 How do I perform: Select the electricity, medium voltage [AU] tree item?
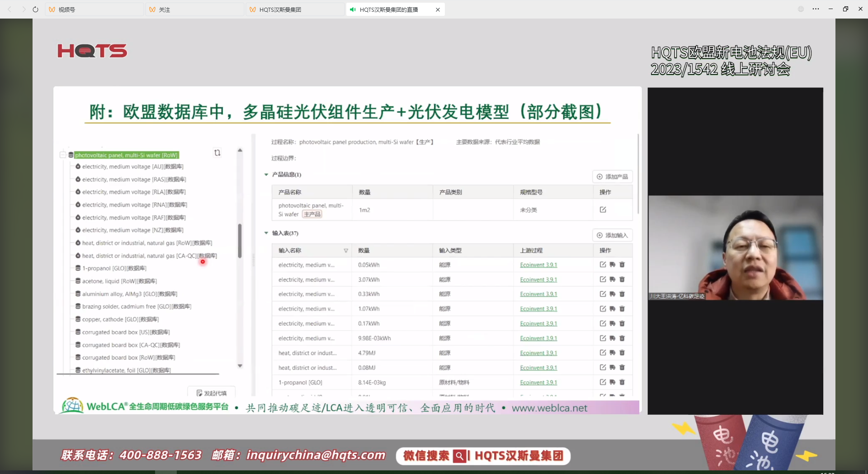click(x=129, y=167)
